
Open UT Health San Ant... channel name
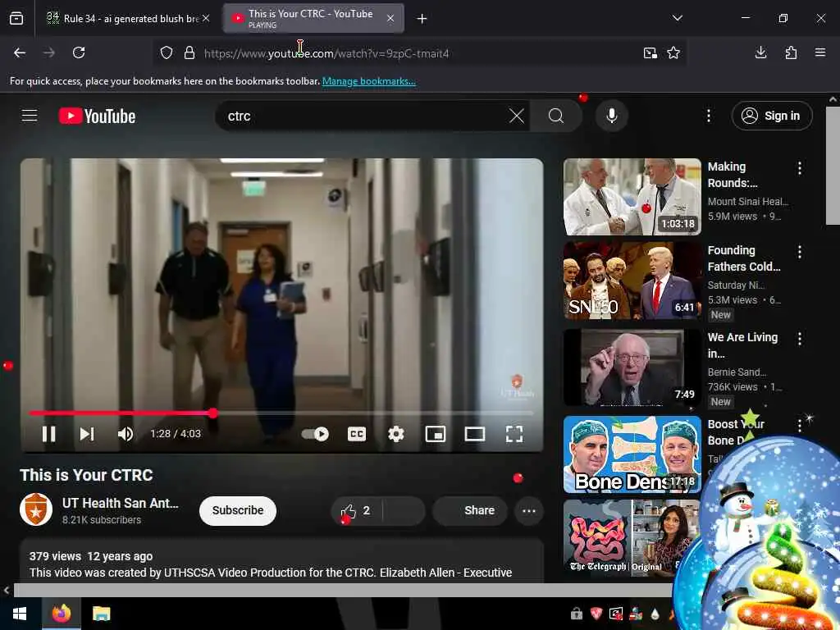point(120,503)
